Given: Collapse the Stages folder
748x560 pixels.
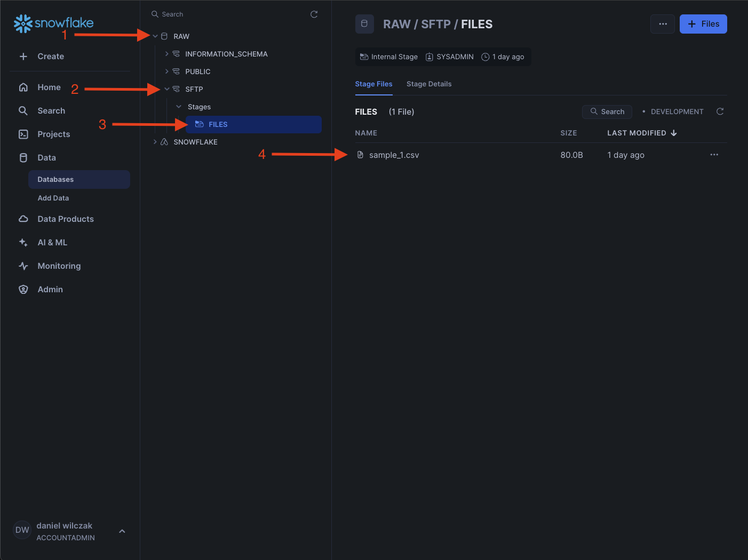Looking at the screenshot, I should tap(179, 107).
